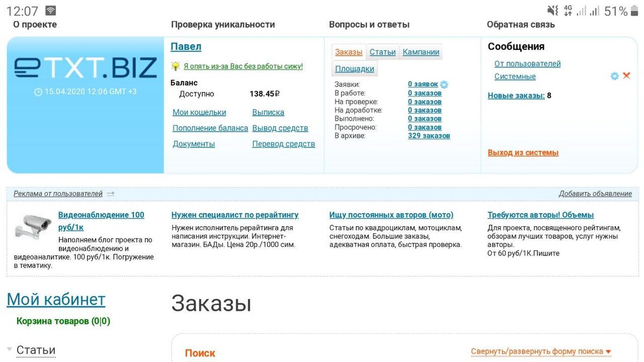Open Мой кабинет link
Image resolution: width=644 pixels, height=362 pixels.
pos(56,299)
